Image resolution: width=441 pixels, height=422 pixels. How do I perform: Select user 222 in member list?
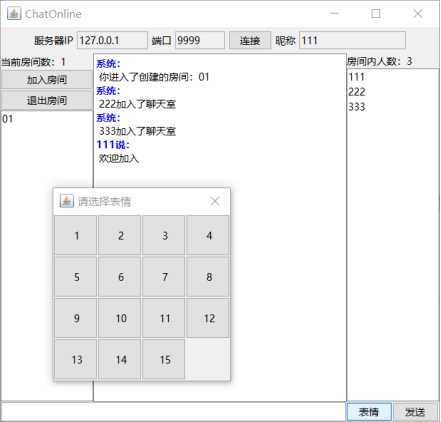tap(393, 92)
